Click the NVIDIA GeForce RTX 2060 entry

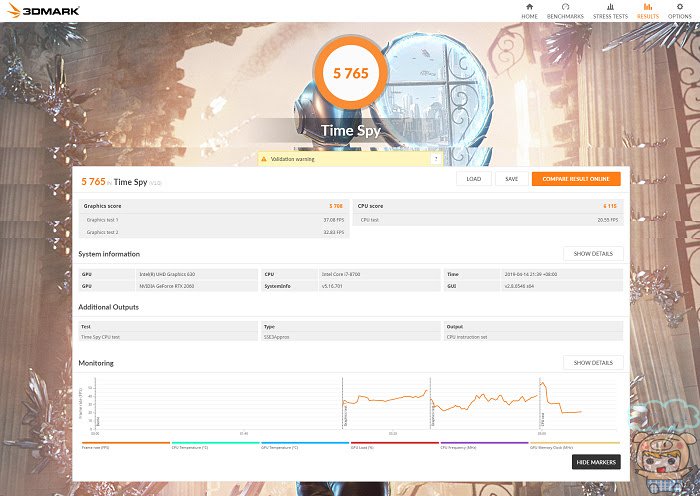(x=167, y=286)
